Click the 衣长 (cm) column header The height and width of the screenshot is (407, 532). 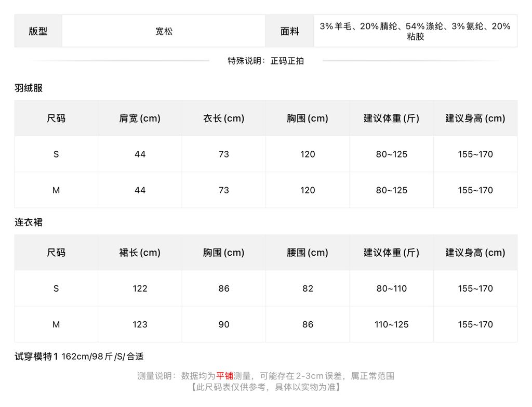click(x=223, y=119)
